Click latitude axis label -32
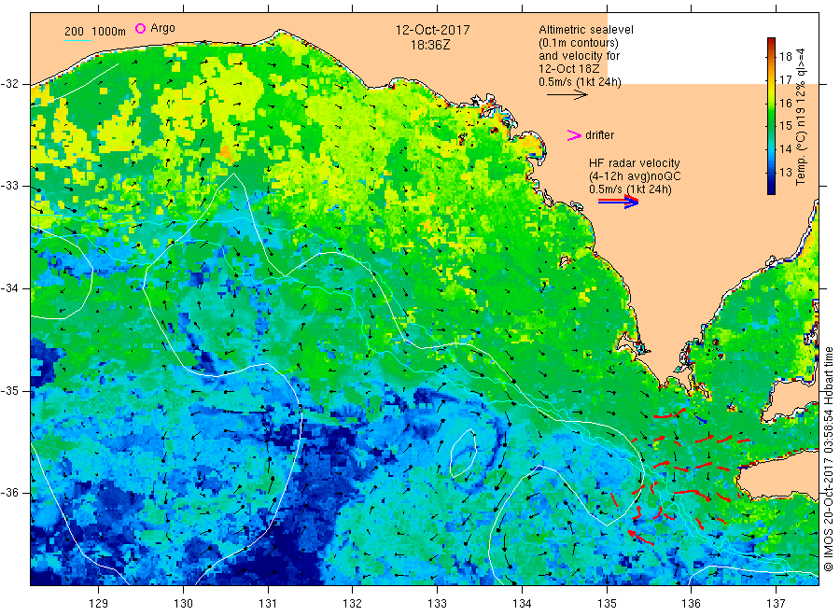 10,84
